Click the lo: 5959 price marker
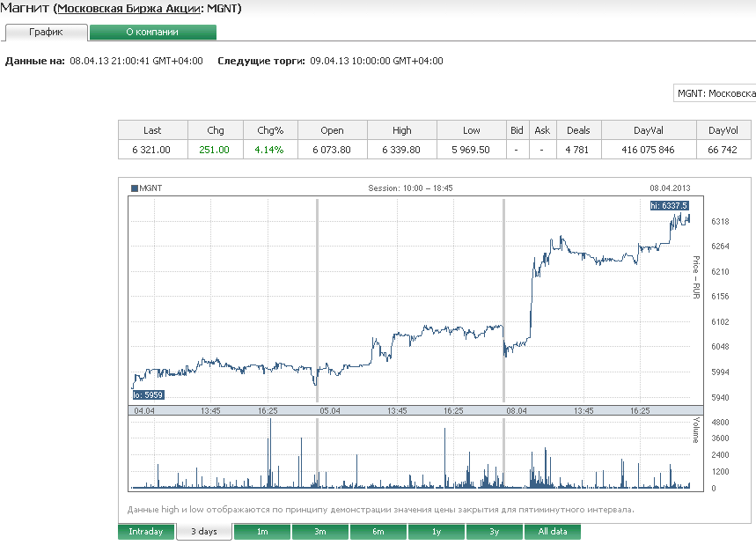 (x=148, y=395)
